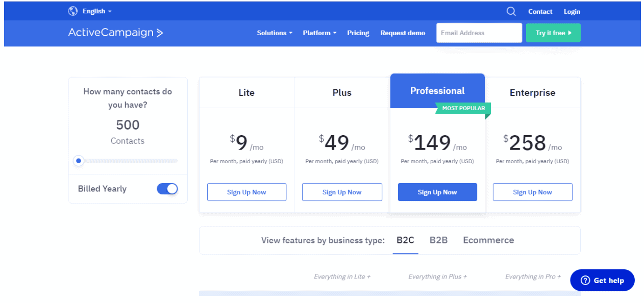Click the Plus plan heading
Viewport: 644px width, 303px height.
pos(342,93)
